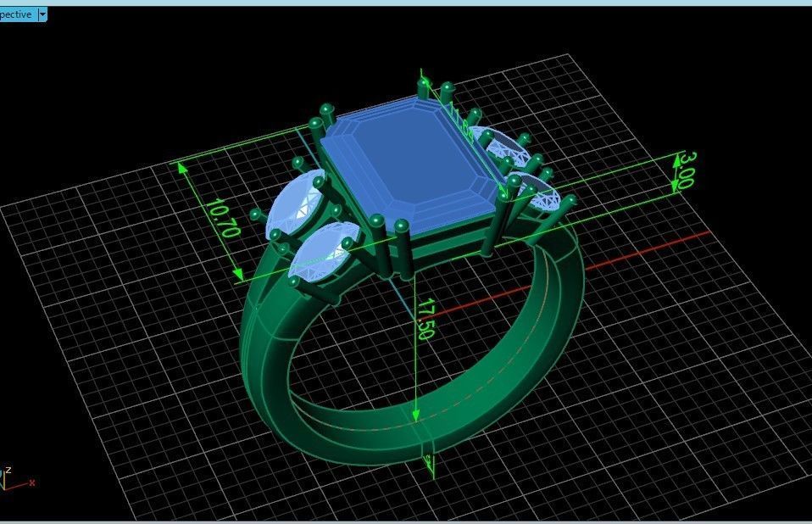Select the 3.00 dimension annotation
812x524 pixels.
pos(687,170)
